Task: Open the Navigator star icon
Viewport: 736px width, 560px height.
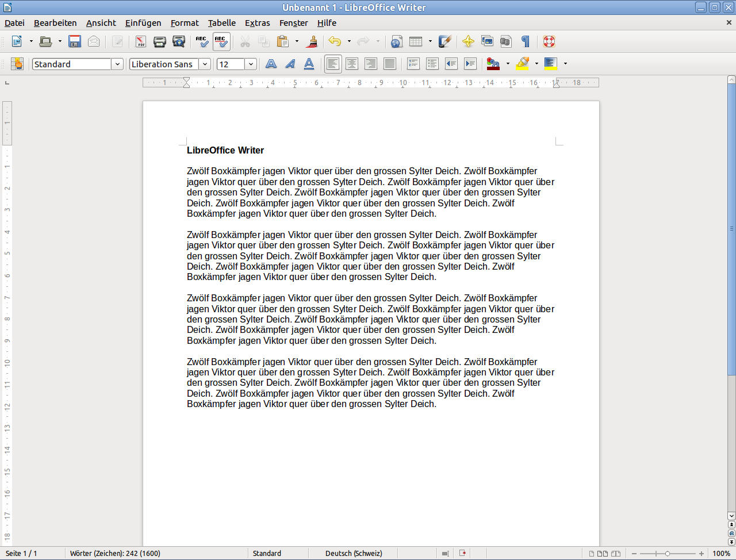Action: click(468, 41)
